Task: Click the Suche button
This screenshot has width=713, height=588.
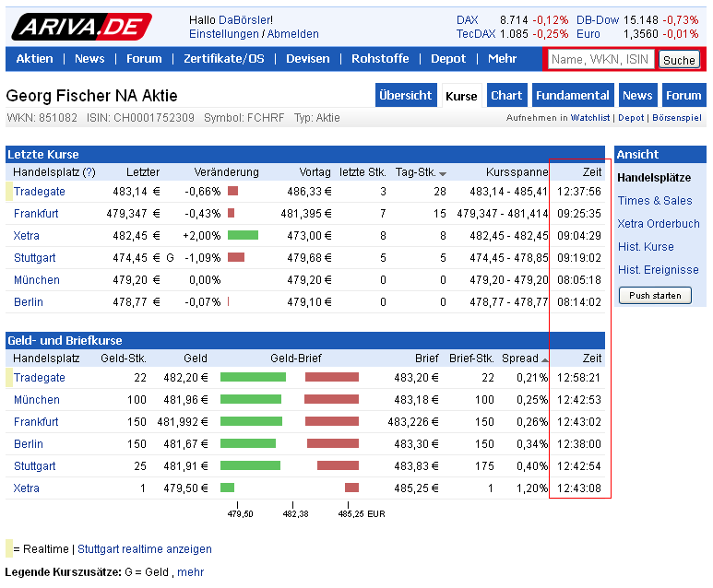Action: coord(680,60)
